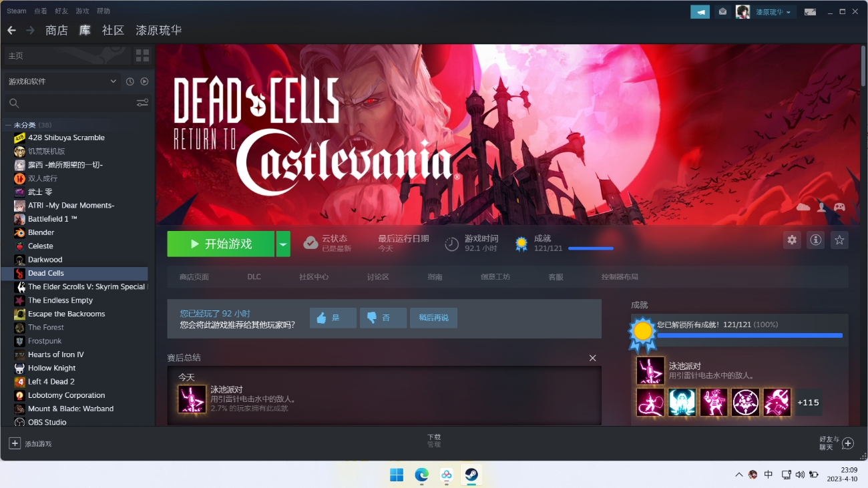This screenshot has height=488, width=868.
Task: Click the cloud status icon
Action: click(x=310, y=244)
